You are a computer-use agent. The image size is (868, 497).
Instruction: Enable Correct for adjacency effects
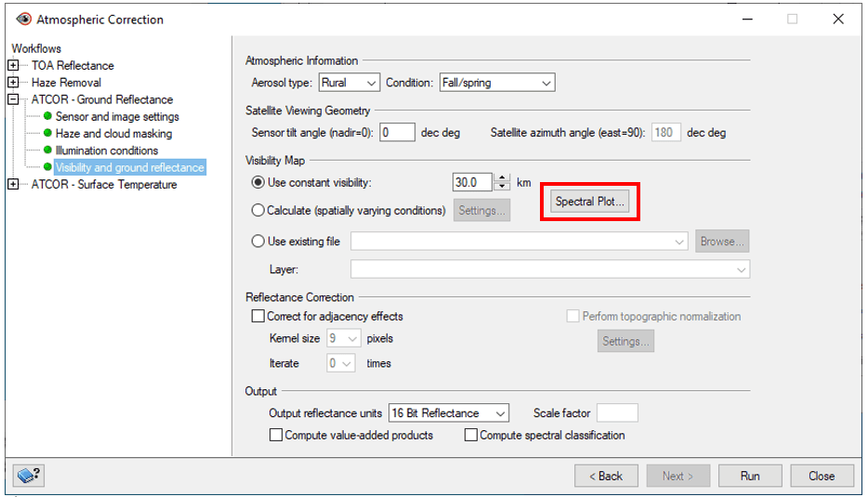pos(258,316)
